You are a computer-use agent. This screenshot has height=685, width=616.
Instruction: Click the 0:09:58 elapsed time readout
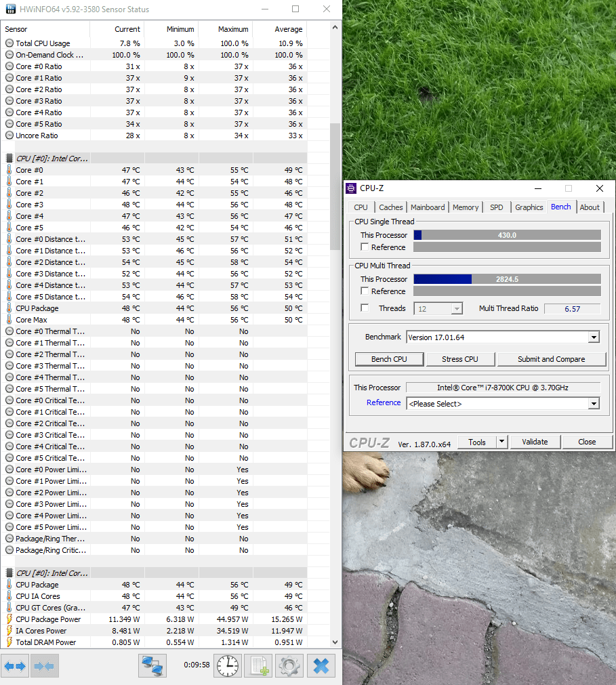pyautogui.click(x=197, y=665)
